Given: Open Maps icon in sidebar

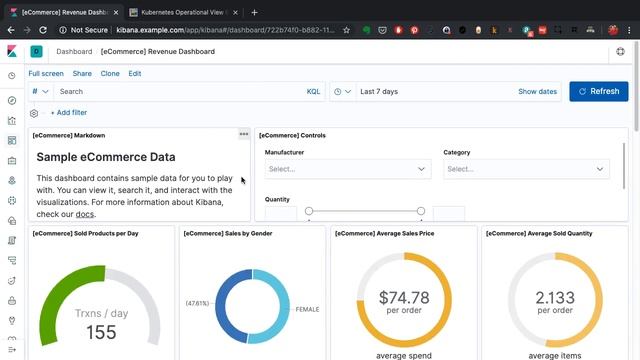Looking at the screenshot, I should 12,180.
